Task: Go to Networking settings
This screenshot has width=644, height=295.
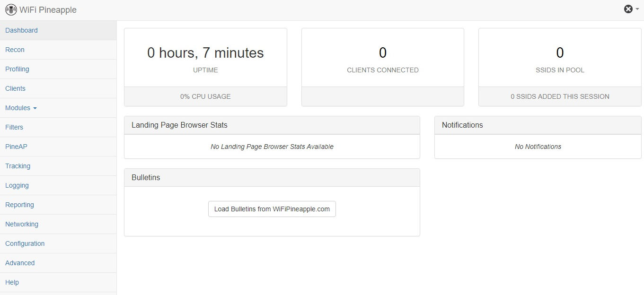Action: point(58,224)
